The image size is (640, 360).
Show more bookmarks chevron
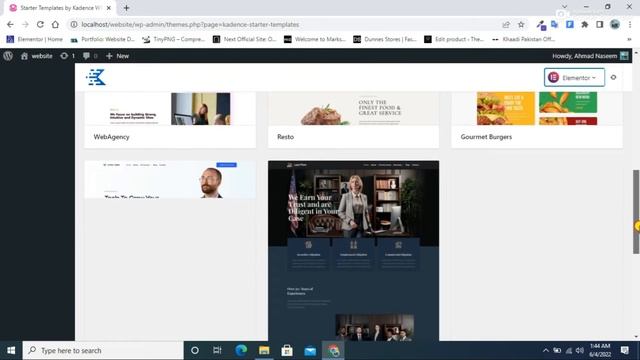pos(629,39)
